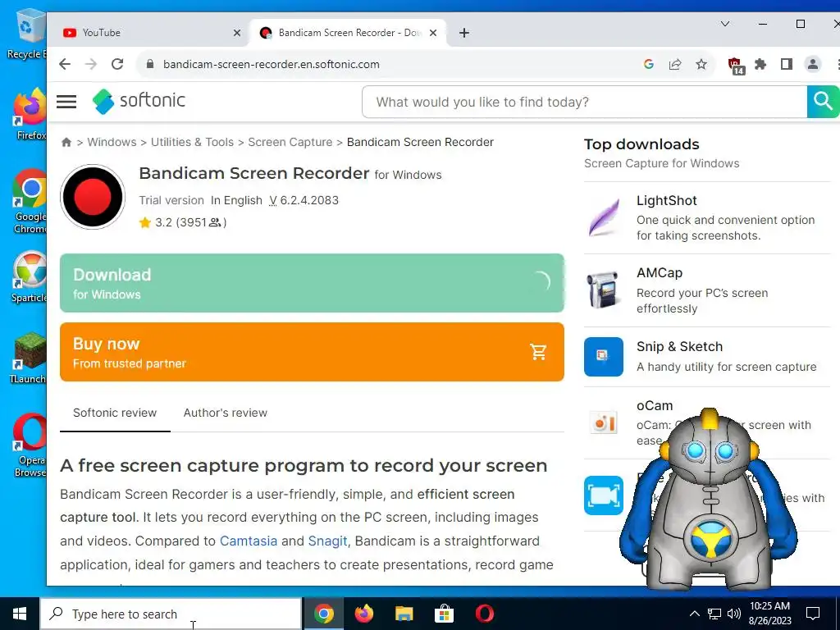Screen dimensions: 840x630
Task: Open the Softonic hamburger menu
Action: (66, 101)
